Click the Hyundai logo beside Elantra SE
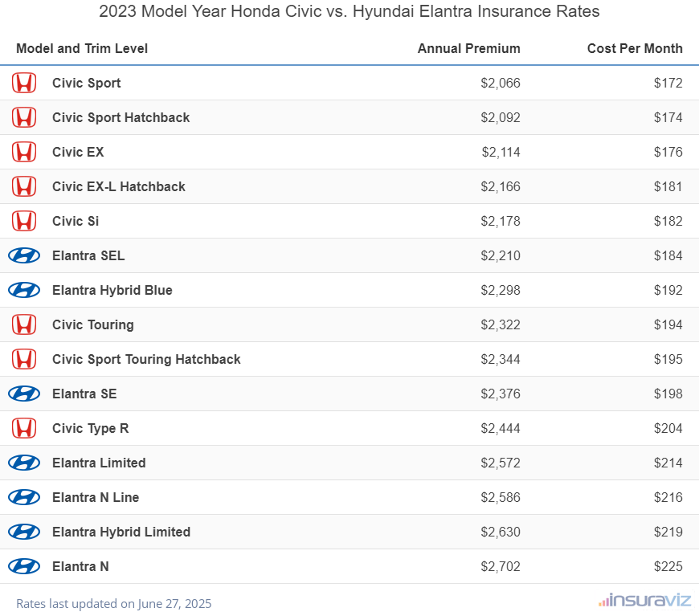Viewport: 699px width, 616px height. (x=24, y=394)
